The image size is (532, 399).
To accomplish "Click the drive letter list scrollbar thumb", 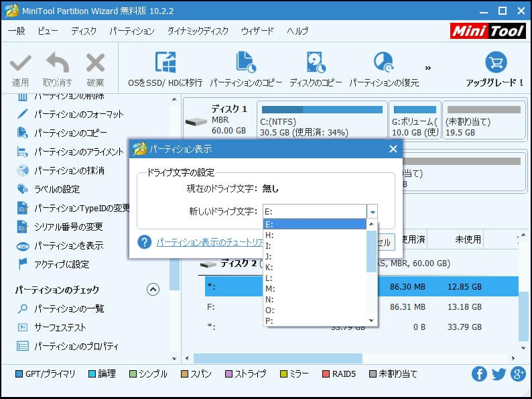I will pos(371,251).
